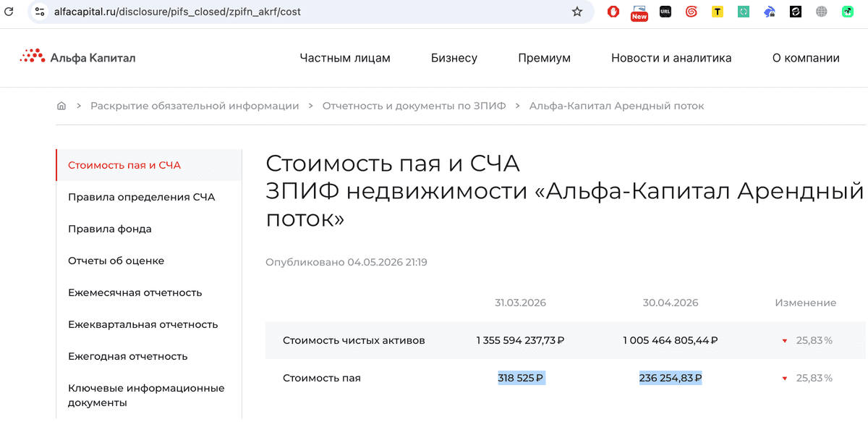Open the Премиум menu
The height and width of the screenshot is (422, 868).
(x=544, y=58)
